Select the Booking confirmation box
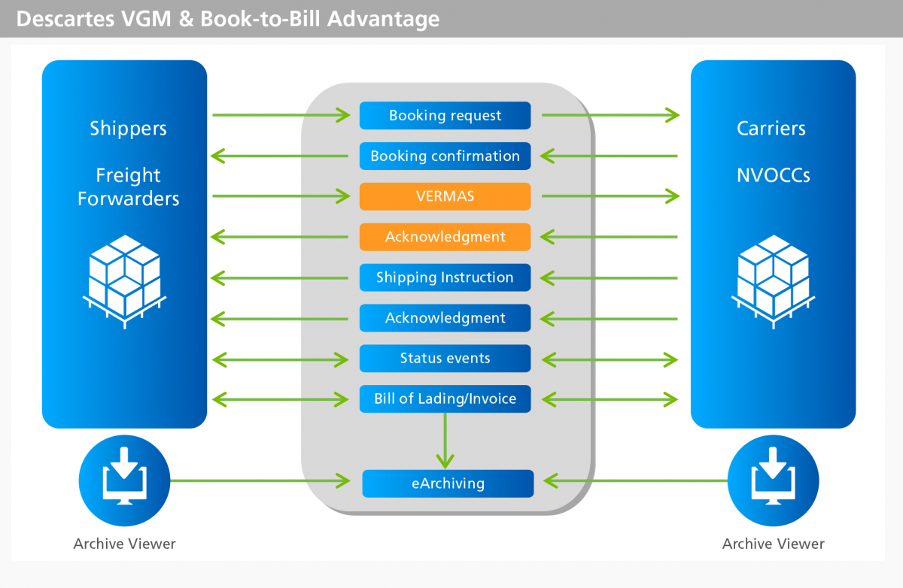The image size is (903, 588). pos(445,156)
